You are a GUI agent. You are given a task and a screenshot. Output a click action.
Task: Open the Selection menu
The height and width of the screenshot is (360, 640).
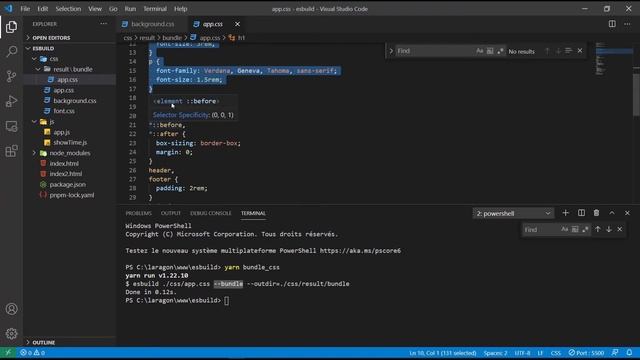coord(68,9)
